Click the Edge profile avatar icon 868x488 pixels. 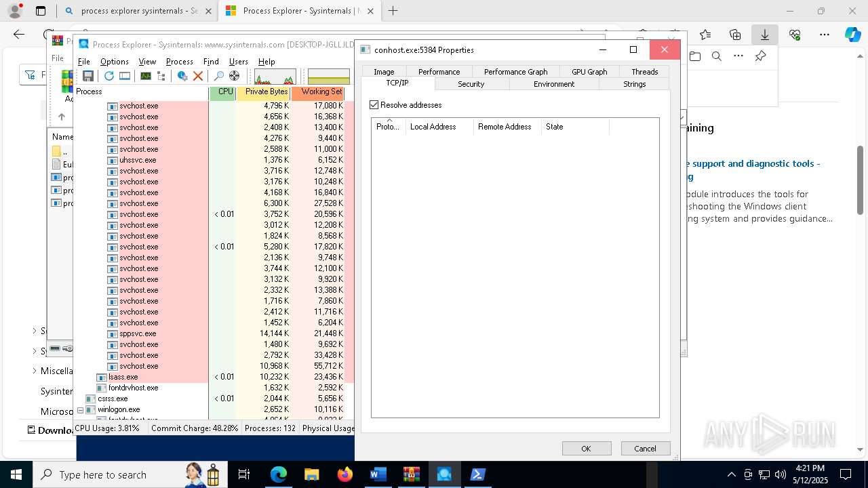click(x=15, y=11)
